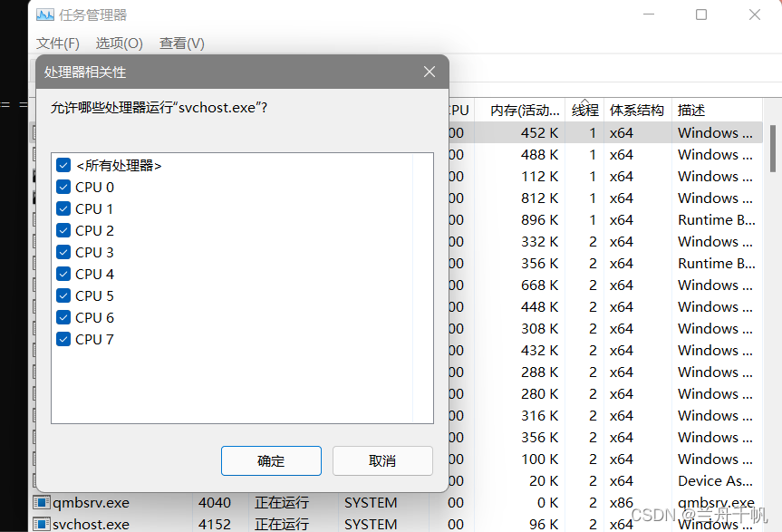Open the 文件(F) menu

point(58,44)
